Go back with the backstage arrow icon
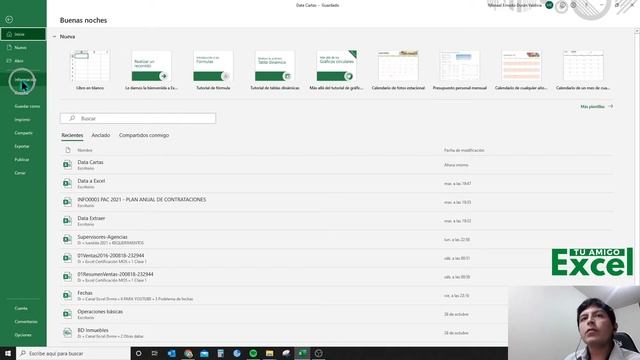The image size is (640, 360). [x=9, y=19]
